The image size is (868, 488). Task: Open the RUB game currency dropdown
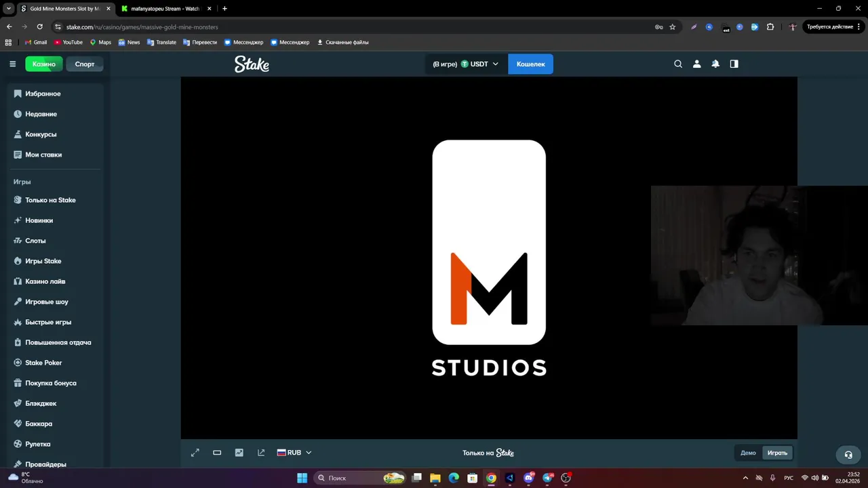coord(294,453)
